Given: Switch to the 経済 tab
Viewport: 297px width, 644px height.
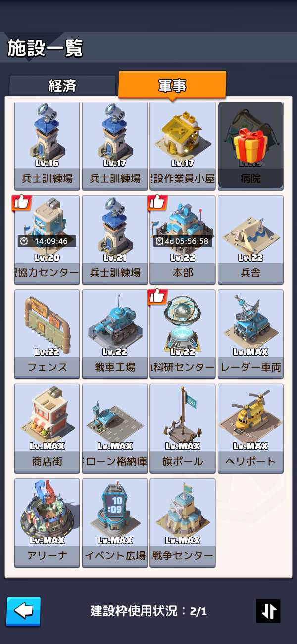Looking at the screenshot, I should coord(63,86).
